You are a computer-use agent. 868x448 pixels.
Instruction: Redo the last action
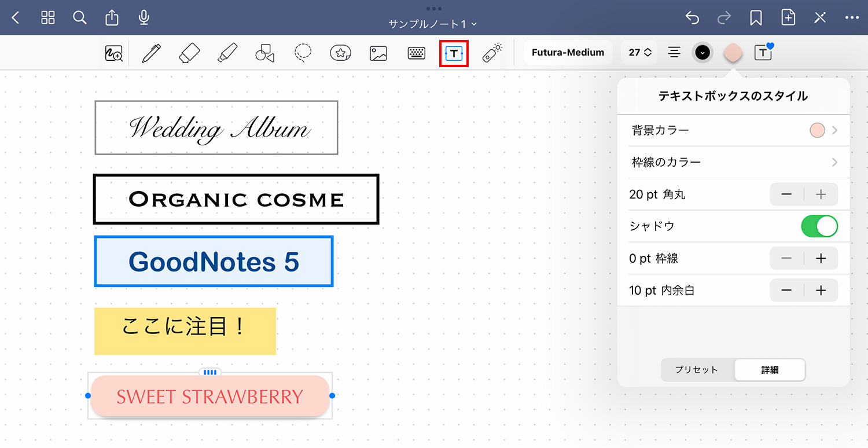pyautogui.click(x=724, y=18)
